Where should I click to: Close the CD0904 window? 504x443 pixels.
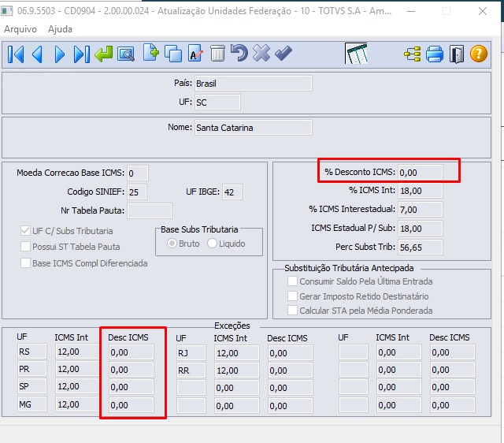483,11
